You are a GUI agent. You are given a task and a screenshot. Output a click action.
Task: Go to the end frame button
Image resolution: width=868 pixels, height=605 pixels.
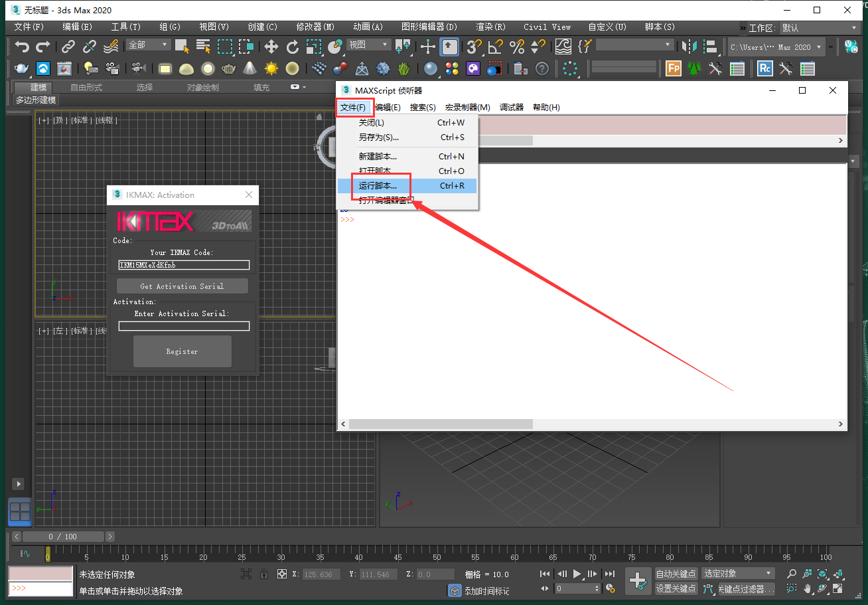coord(609,574)
